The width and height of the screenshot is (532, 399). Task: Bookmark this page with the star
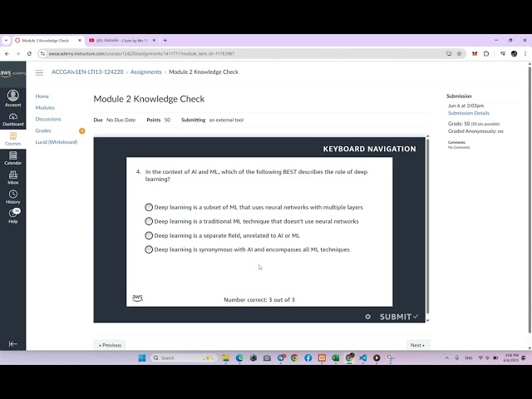point(459,53)
